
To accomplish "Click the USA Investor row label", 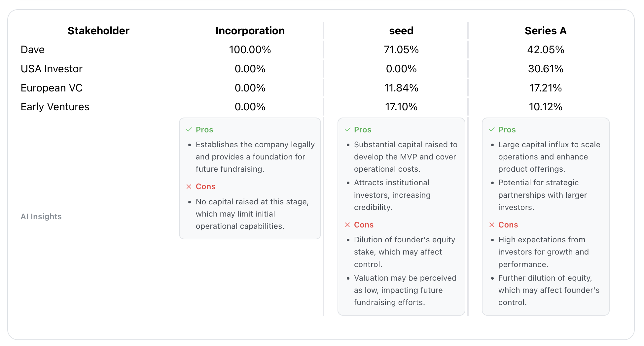I will coord(51,69).
